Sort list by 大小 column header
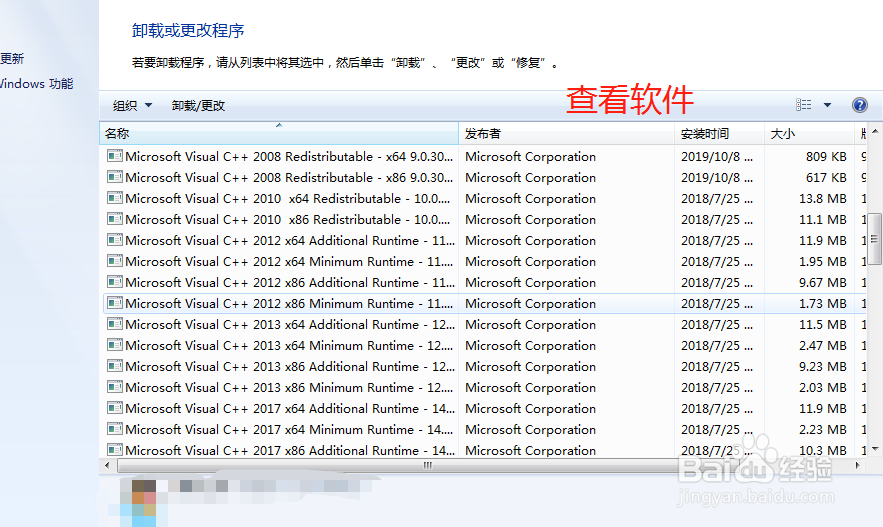Image resolution: width=883 pixels, height=527 pixels. click(x=809, y=133)
